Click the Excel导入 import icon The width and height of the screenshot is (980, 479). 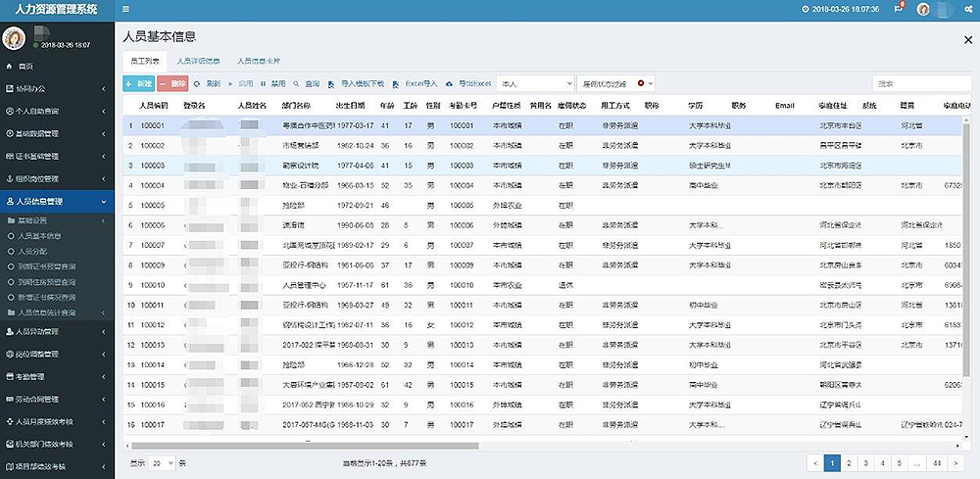pos(396,83)
